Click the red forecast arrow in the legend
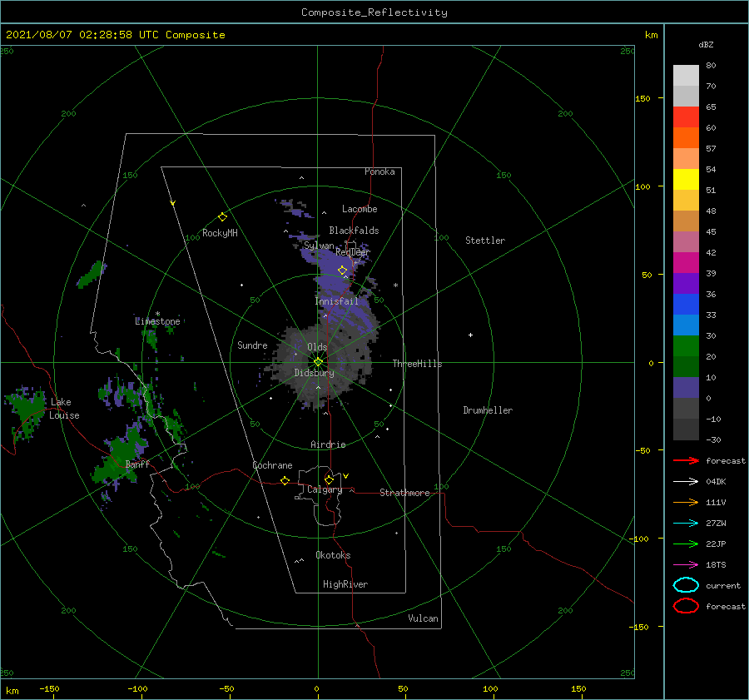 click(686, 460)
